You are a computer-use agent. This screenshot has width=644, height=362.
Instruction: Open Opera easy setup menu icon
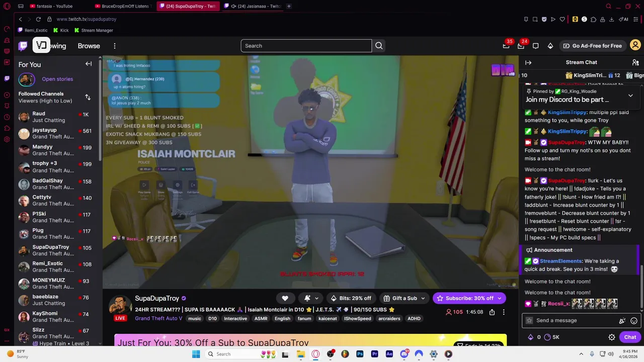[x=635, y=19]
